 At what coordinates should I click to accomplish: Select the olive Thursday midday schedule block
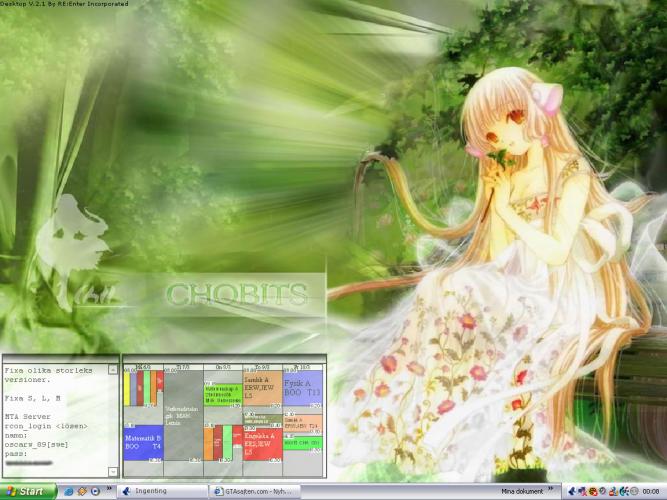(262, 420)
